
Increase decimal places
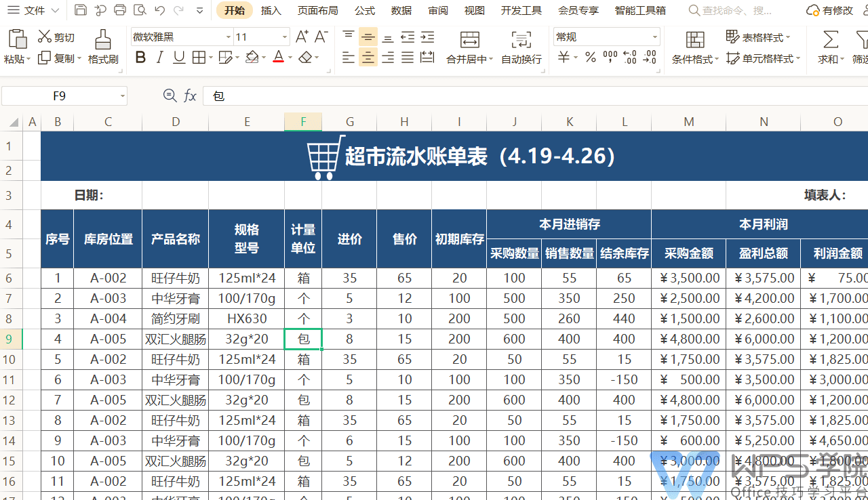629,58
